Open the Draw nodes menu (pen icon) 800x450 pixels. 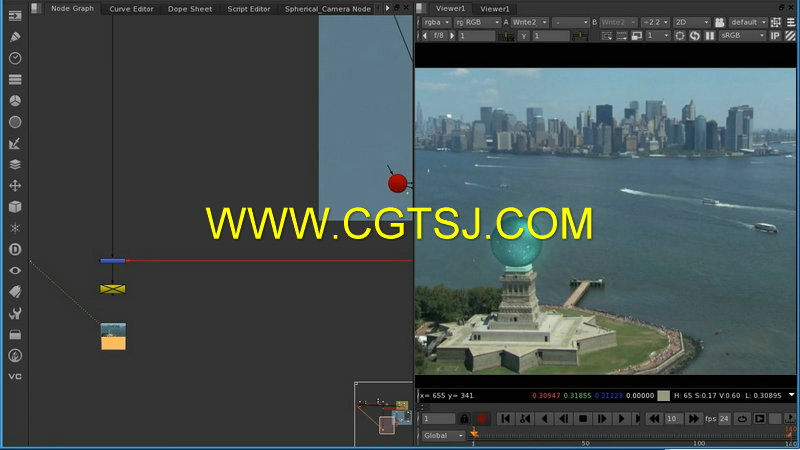pos(15,37)
